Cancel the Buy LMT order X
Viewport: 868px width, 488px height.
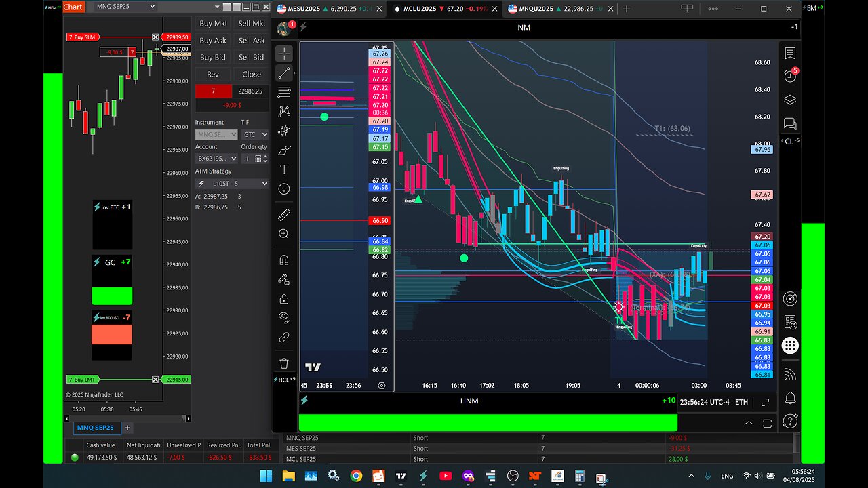point(155,380)
